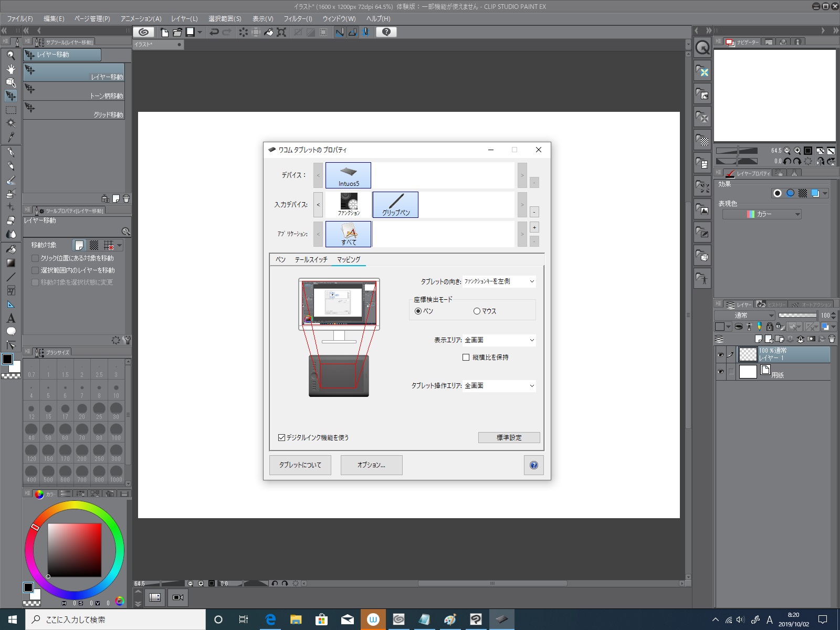Open タブレットの向き dropdown
Image resolution: width=840 pixels, height=630 pixels.
click(x=499, y=282)
